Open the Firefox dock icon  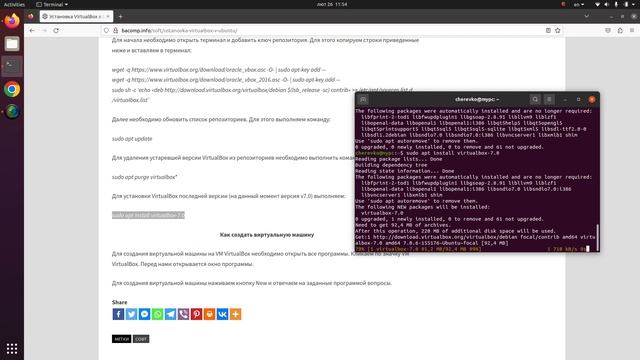coord(12,20)
